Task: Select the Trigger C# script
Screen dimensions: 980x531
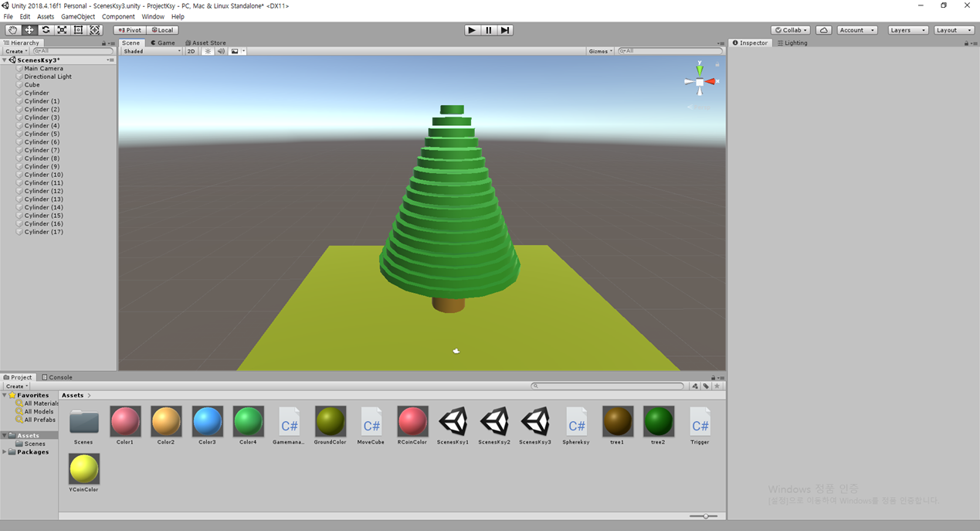Action: click(x=700, y=422)
